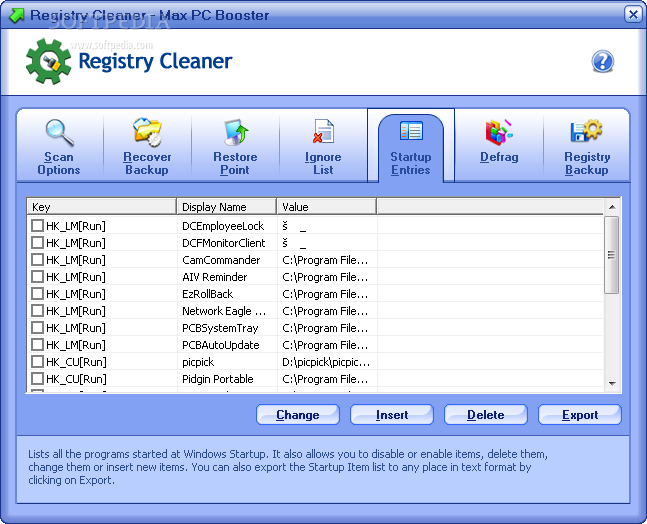Toggle the PCBSystemTray row checkbox

click(x=37, y=328)
